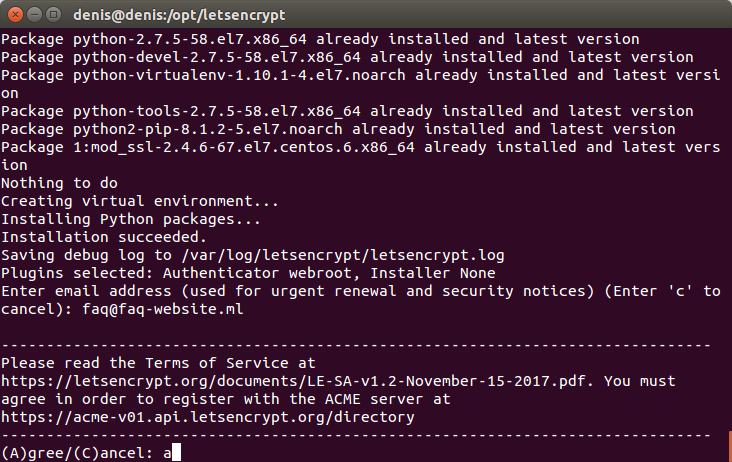Close the terminal window
Image resolution: width=732 pixels, height=462 pixels.
coord(15,15)
